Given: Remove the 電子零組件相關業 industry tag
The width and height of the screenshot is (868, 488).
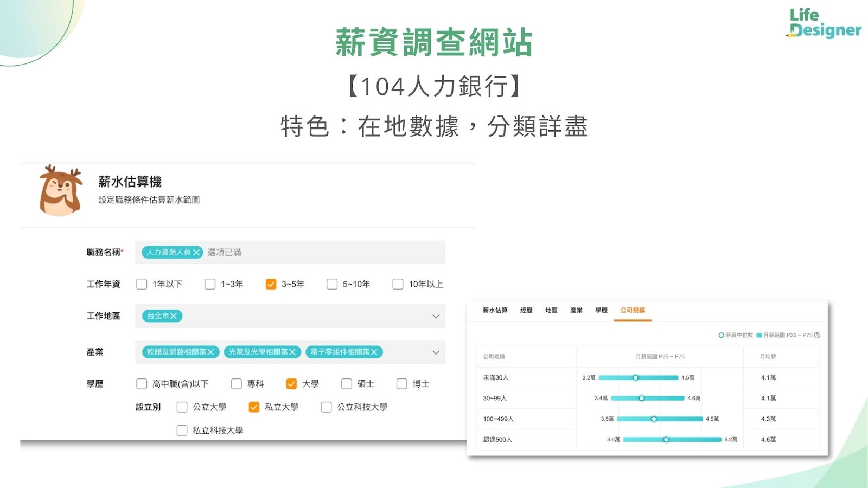Looking at the screenshot, I should (x=374, y=352).
